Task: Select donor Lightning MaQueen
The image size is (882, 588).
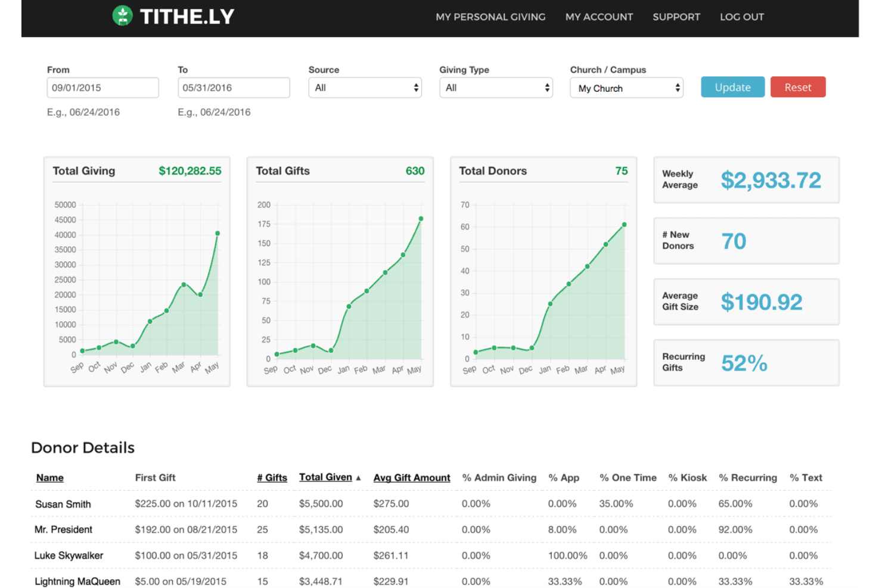Action: click(x=77, y=581)
